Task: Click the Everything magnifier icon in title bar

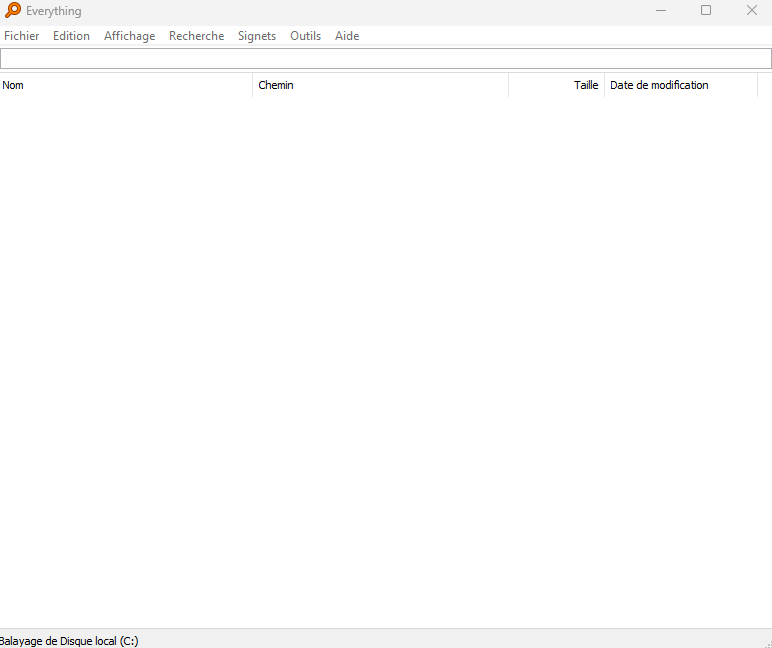Action: [13, 10]
